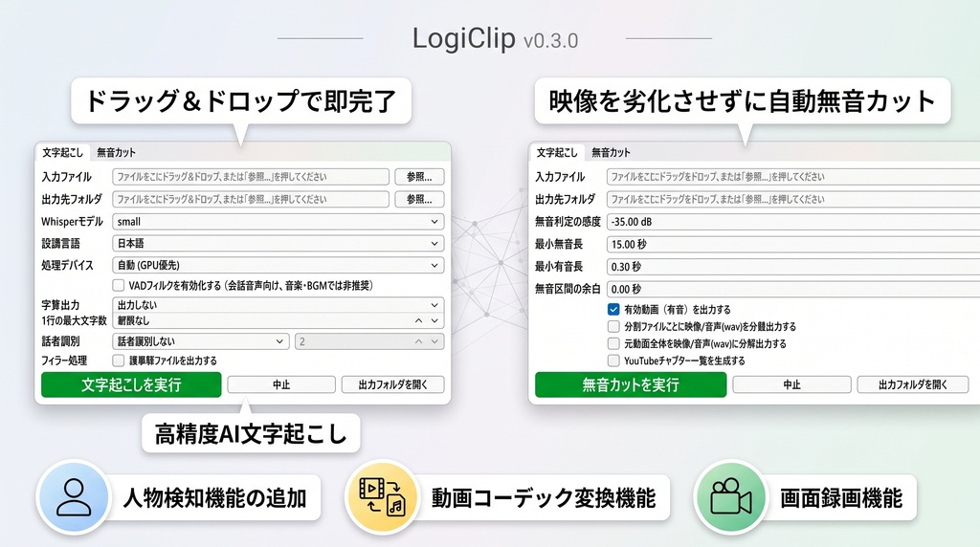Enable YouTubeチャプター一覧を生成する checkbox
The height and width of the screenshot is (547, 980).
click(x=613, y=361)
